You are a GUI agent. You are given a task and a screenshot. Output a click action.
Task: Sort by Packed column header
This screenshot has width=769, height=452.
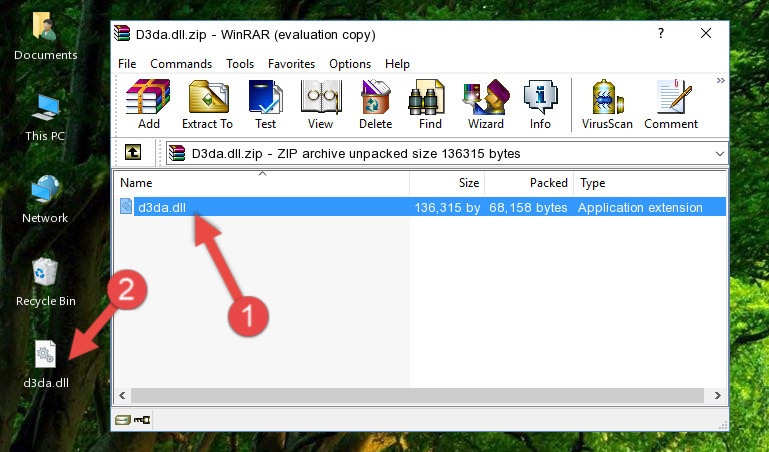coord(529,183)
